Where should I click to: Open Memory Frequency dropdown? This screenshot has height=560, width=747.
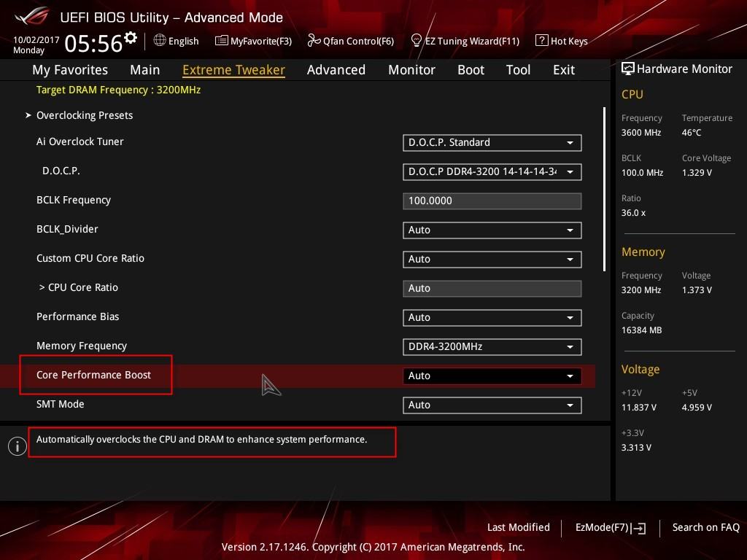(x=492, y=347)
